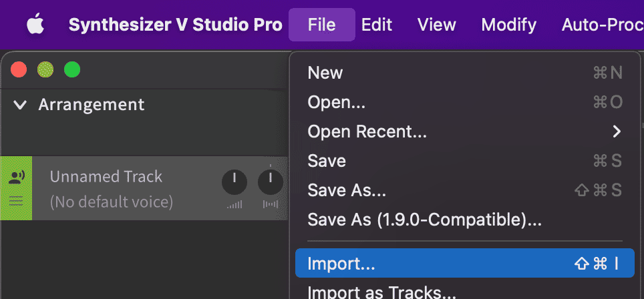Viewport: 644px width, 299px height.
Task: Open the Edit menu
Action: pyautogui.click(x=377, y=25)
